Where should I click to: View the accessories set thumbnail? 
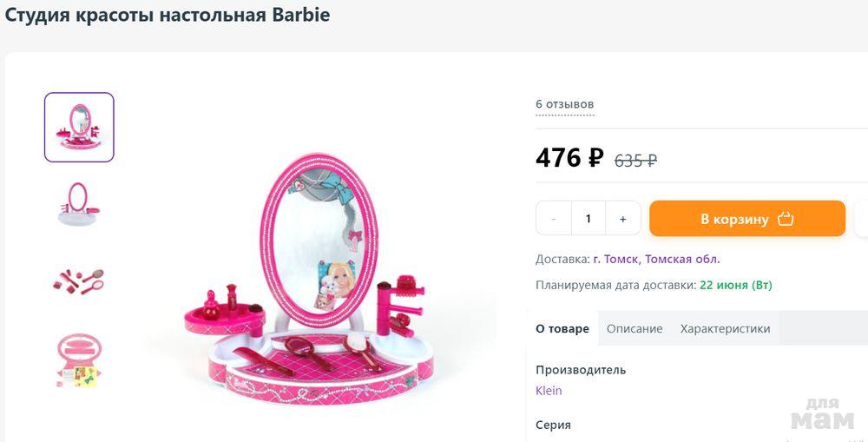79,280
